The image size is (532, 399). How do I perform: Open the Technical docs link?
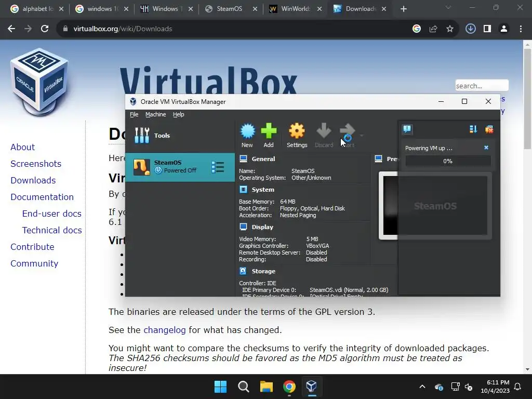[x=52, y=230]
